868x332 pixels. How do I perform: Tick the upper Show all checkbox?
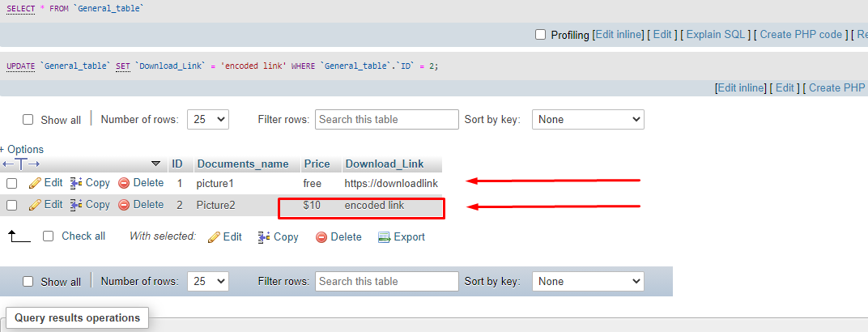pos(28,120)
